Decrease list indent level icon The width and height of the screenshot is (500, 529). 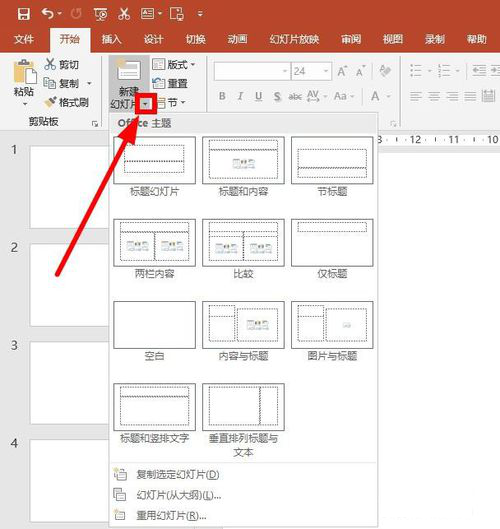(479, 71)
